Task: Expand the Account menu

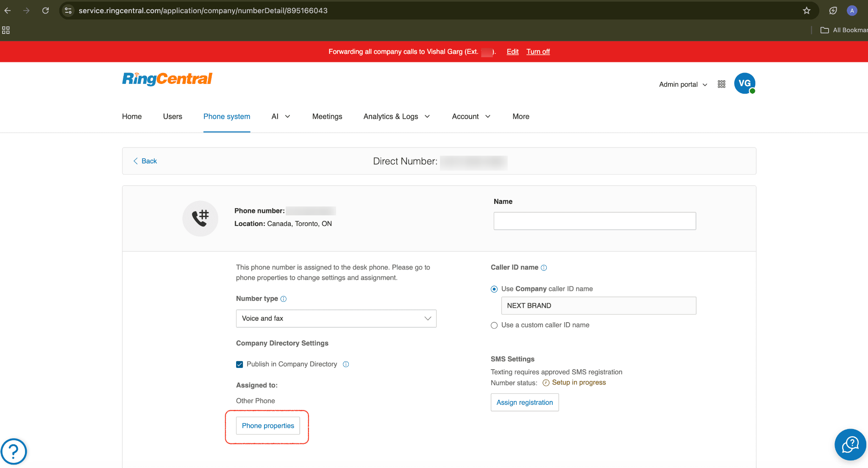Action: pyautogui.click(x=471, y=117)
